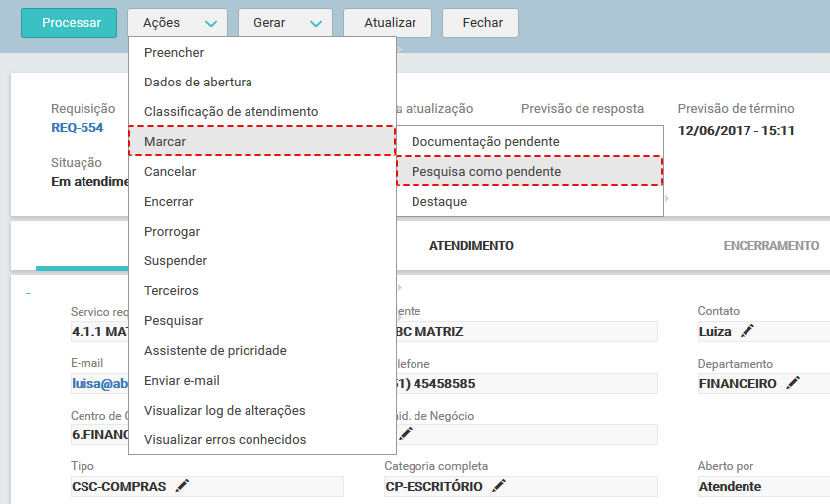Click the Processar button
830x504 pixels.
point(69,23)
